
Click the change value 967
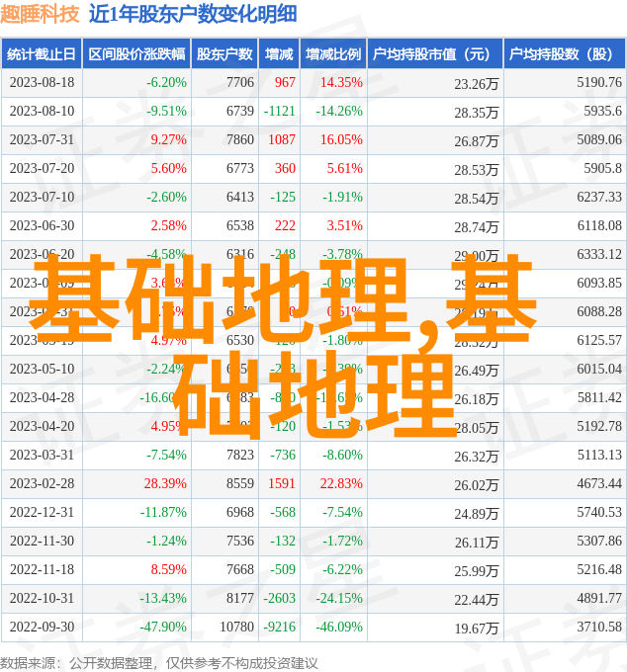(x=285, y=82)
